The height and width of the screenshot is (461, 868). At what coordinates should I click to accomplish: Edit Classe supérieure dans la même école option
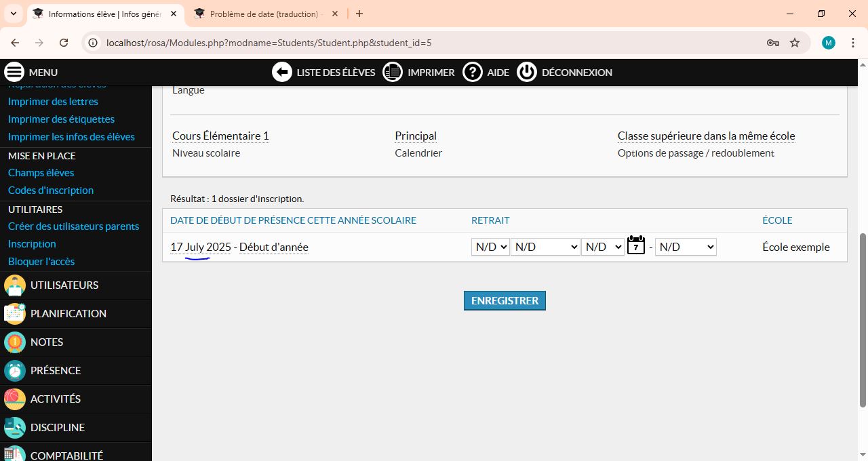click(x=706, y=136)
